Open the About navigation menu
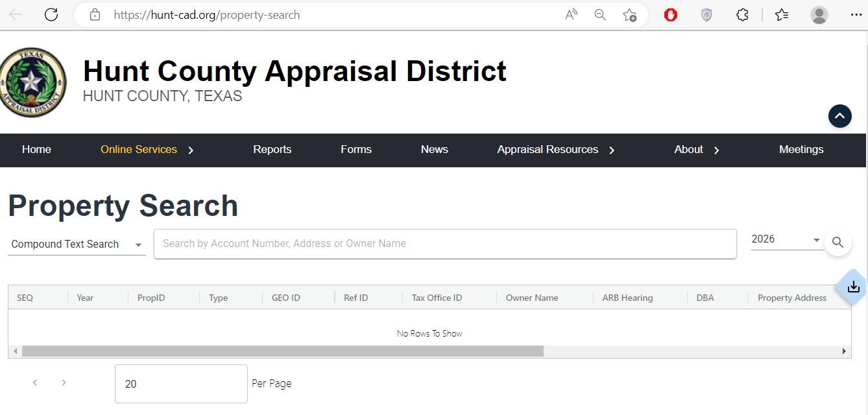868x415 pixels. [x=688, y=150]
